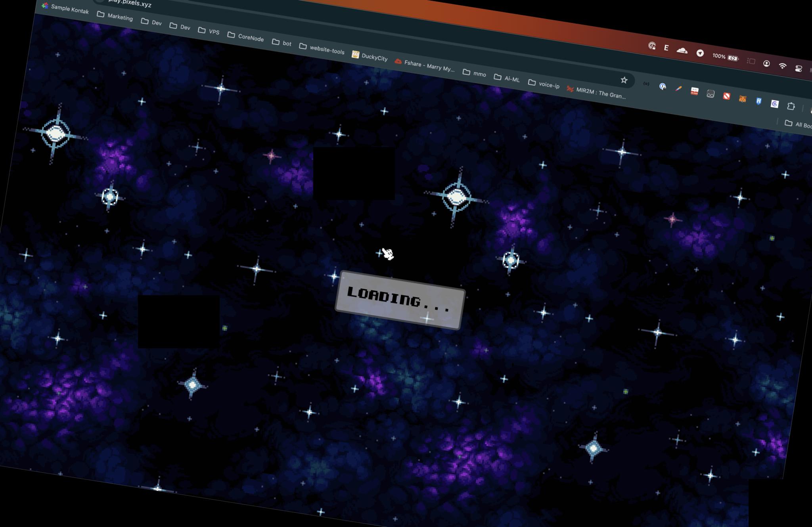Bookmark this page with the star icon
This screenshot has width=812, height=527.
click(x=624, y=80)
